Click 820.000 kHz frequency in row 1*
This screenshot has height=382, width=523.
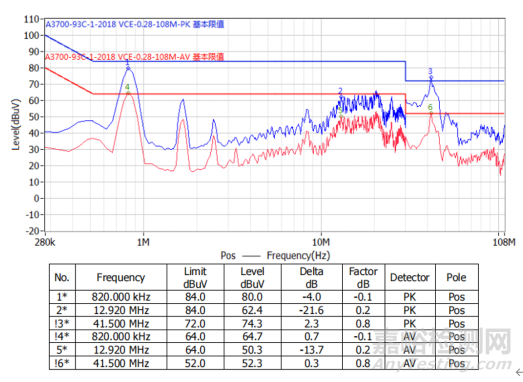(121, 297)
